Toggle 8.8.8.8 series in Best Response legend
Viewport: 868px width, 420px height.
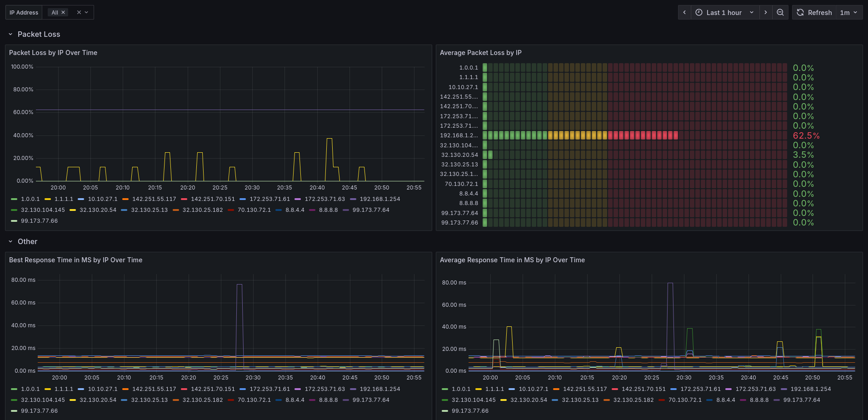328,400
